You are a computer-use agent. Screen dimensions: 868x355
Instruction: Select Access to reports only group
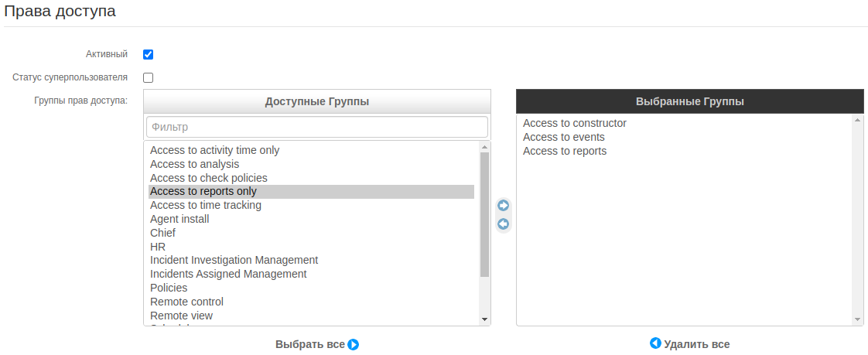coord(203,192)
